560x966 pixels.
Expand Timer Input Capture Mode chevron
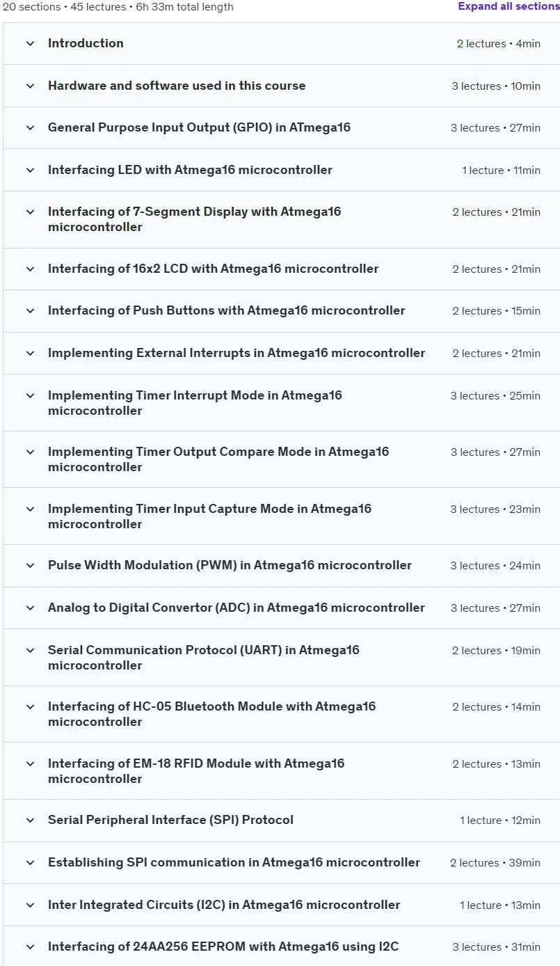[x=30, y=509]
